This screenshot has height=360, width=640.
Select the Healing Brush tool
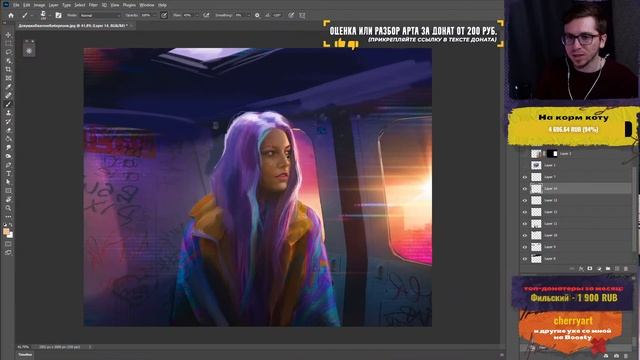8,95
